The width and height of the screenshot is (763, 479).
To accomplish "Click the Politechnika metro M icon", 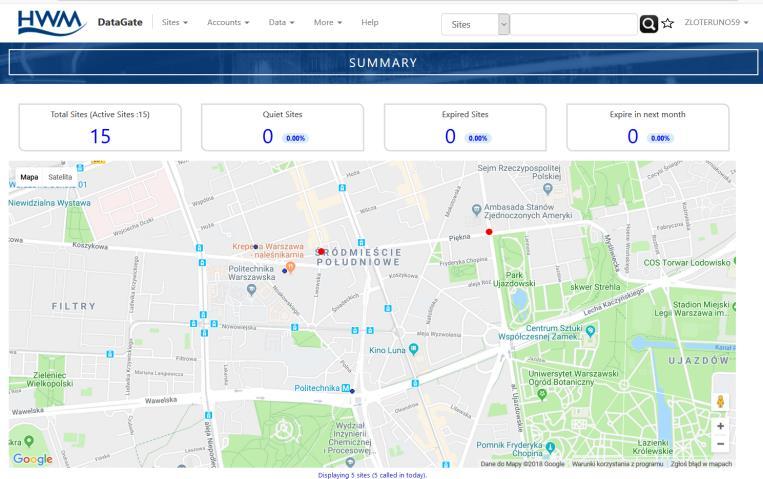I will [x=345, y=388].
